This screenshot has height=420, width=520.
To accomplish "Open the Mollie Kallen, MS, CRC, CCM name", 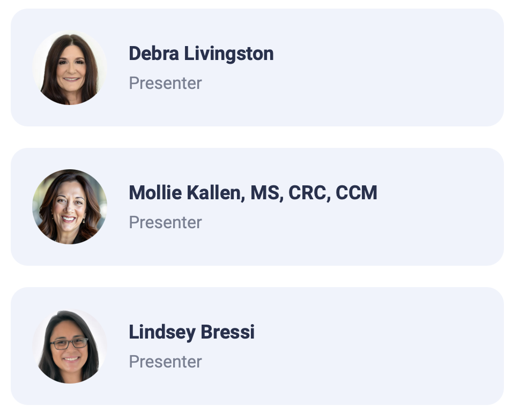I will pyautogui.click(x=253, y=193).
